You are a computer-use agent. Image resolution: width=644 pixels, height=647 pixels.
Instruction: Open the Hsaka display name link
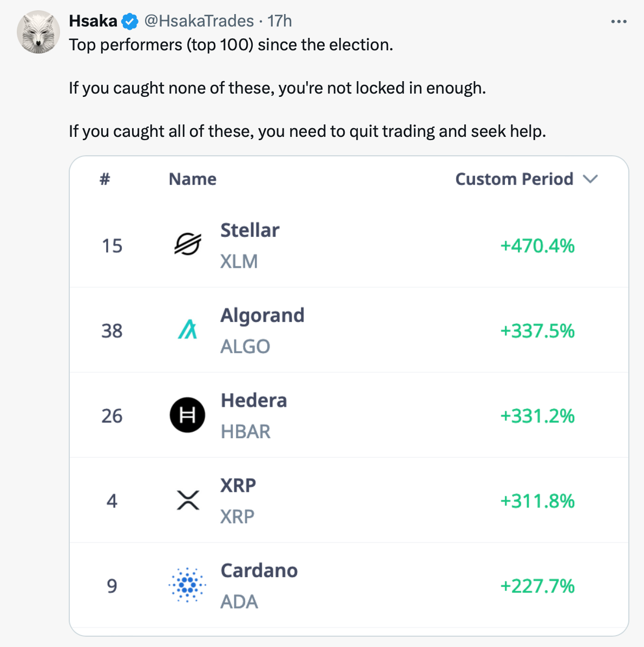click(93, 21)
